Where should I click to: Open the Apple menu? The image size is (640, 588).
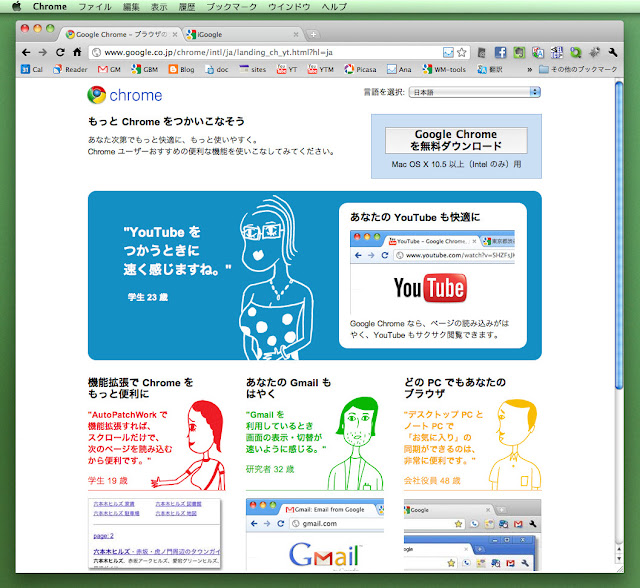(17, 6)
